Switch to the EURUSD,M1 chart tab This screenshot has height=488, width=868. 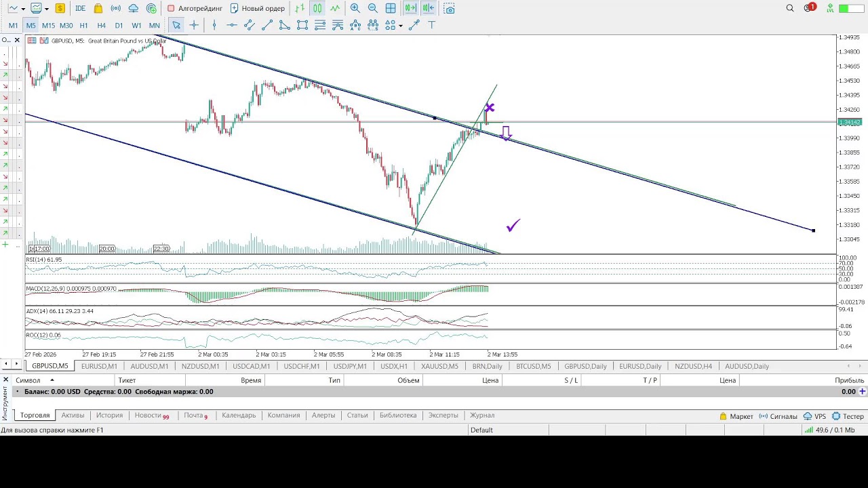99,366
